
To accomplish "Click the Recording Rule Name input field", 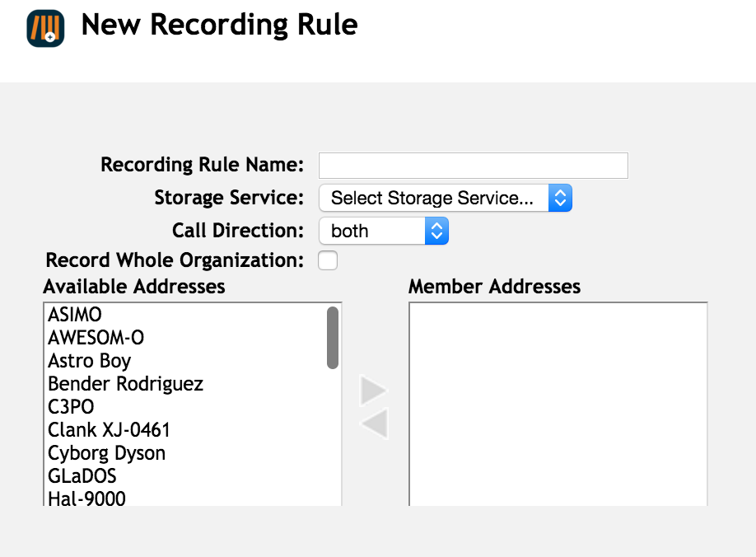I will (473, 165).
